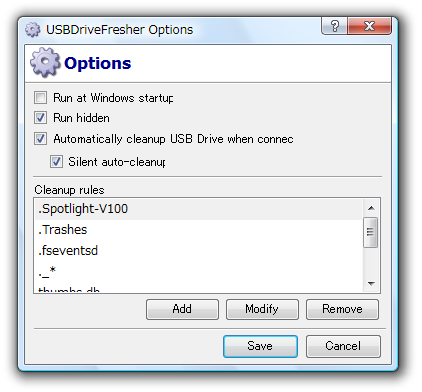Save the options
This screenshot has width=422, height=392.
(260, 346)
